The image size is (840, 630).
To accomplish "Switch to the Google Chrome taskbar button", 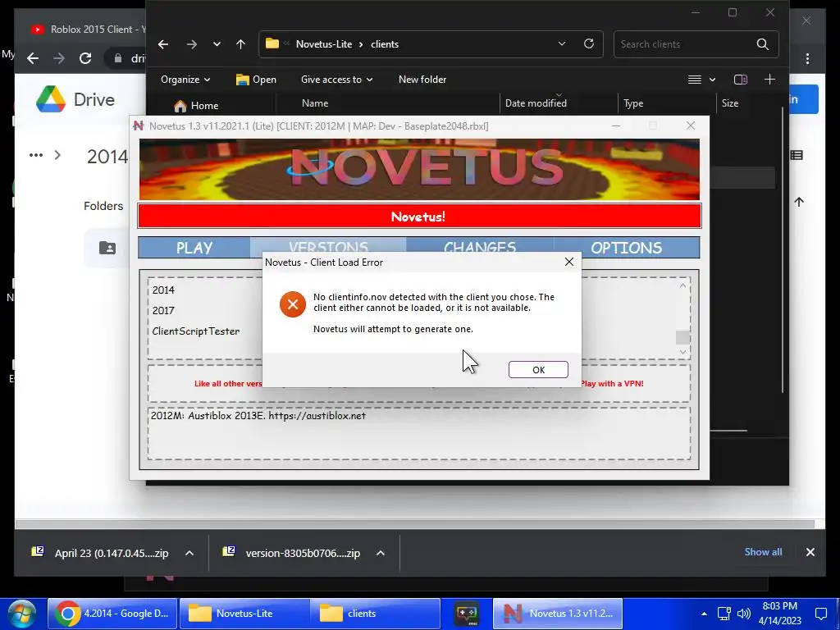I will (x=112, y=614).
